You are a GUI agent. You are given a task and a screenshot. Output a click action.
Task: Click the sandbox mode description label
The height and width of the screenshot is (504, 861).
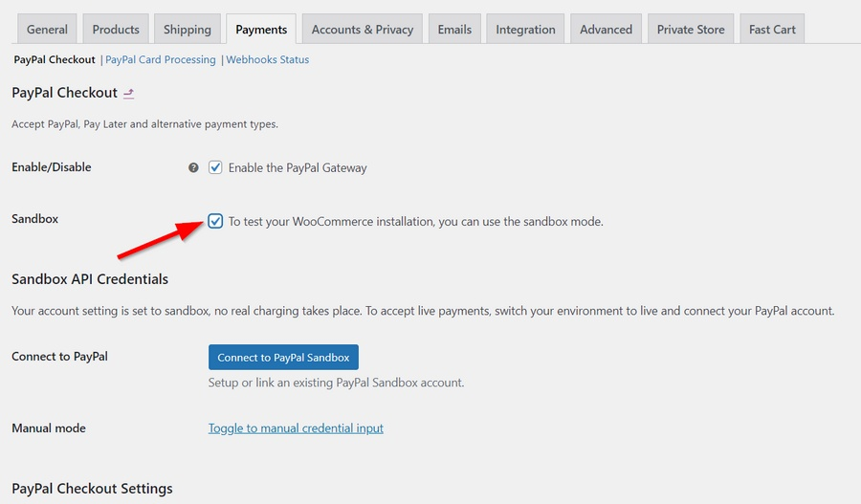pos(416,222)
